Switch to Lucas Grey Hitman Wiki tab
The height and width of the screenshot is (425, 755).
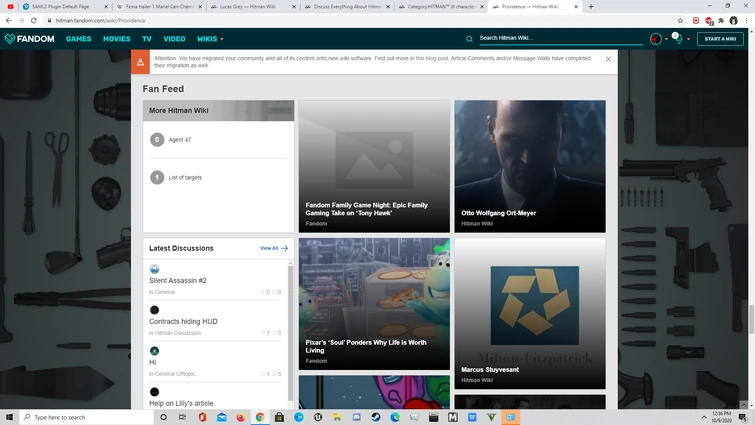pyautogui.click(x=253, y=7)
